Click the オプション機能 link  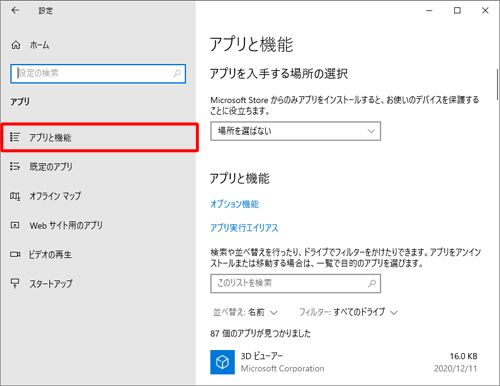coord(234,204)
